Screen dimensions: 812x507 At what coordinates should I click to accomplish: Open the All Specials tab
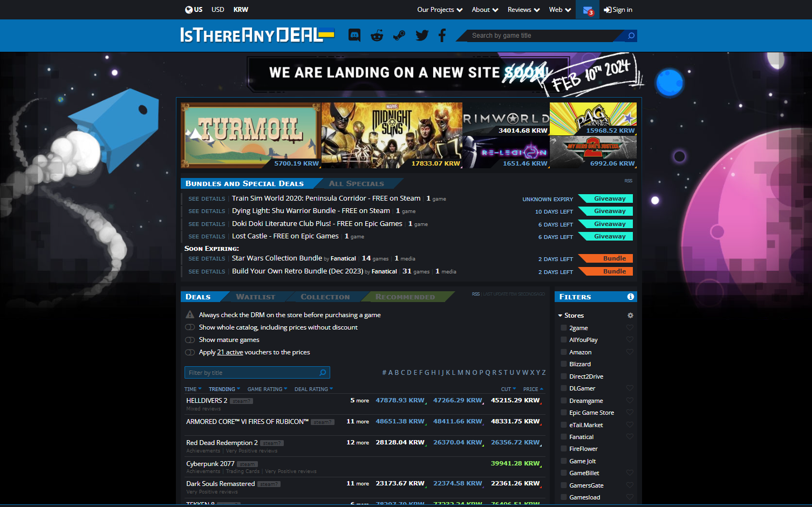coord(357,183)
